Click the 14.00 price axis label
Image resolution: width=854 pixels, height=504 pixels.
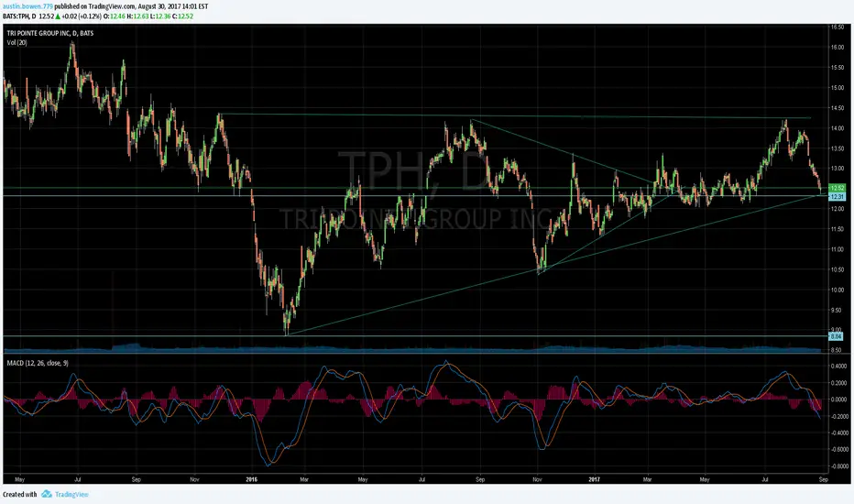[x=838, y=128]
